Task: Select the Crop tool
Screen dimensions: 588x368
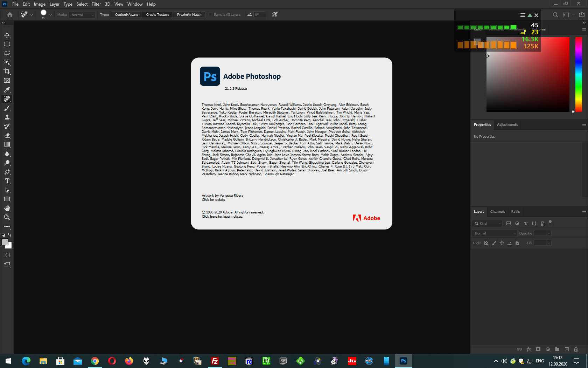Action: pyautogui.click(x=7, y=71)
